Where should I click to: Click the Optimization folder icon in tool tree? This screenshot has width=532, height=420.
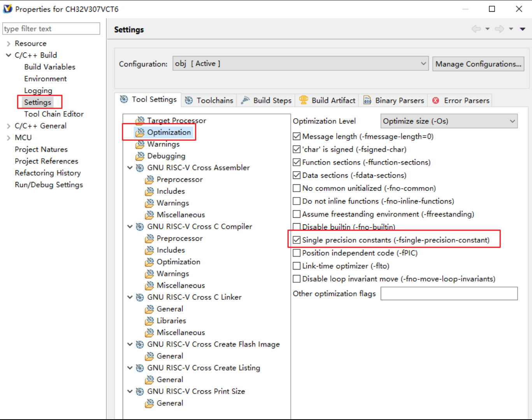pos(140,133)
